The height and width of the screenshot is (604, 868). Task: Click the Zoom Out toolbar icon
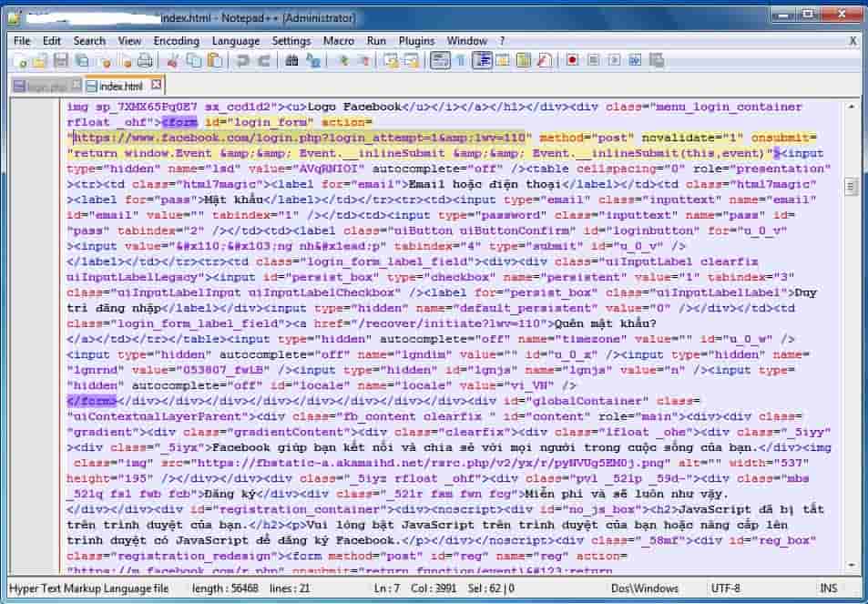click(x=364, y=60)
